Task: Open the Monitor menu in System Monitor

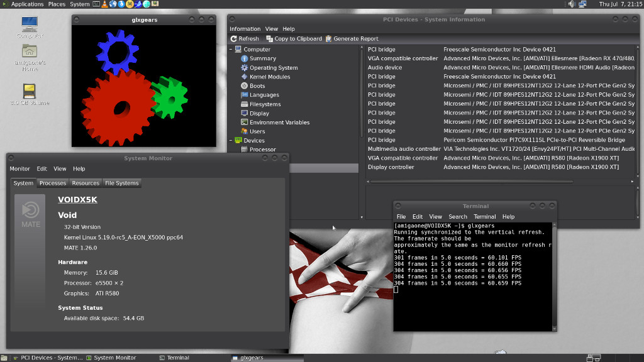Action: 19,168
